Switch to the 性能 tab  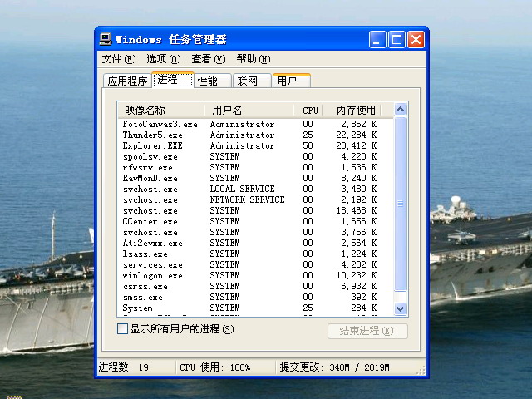[x=213, y=81]
